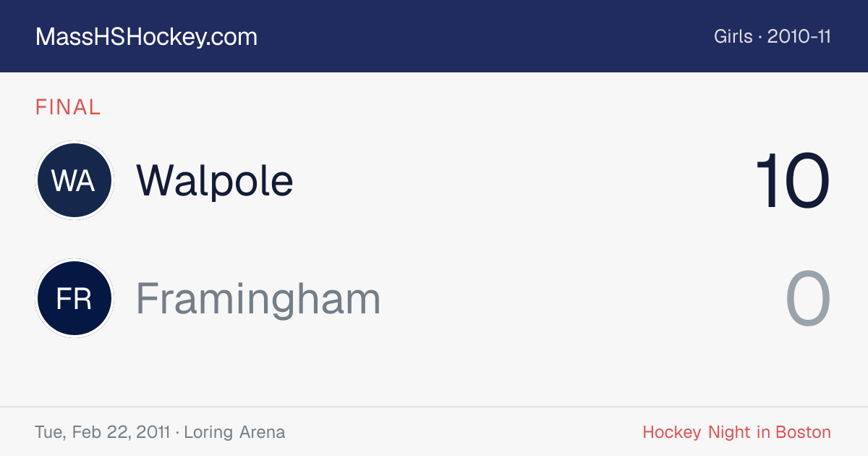Open the Framingham team name
The height and width of the screenshot is (456, 868).
click(258, 298)
